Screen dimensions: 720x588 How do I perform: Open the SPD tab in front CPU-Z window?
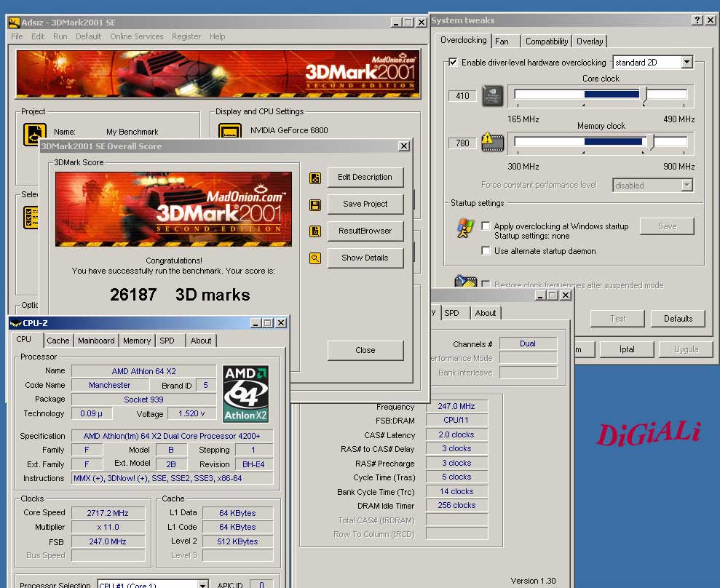pos(171,341)
